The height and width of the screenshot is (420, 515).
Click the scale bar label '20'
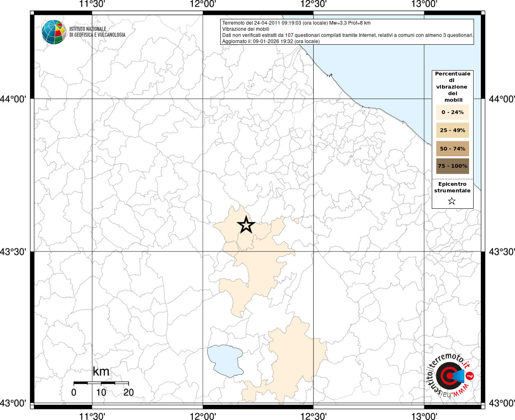tap(128, 393)
